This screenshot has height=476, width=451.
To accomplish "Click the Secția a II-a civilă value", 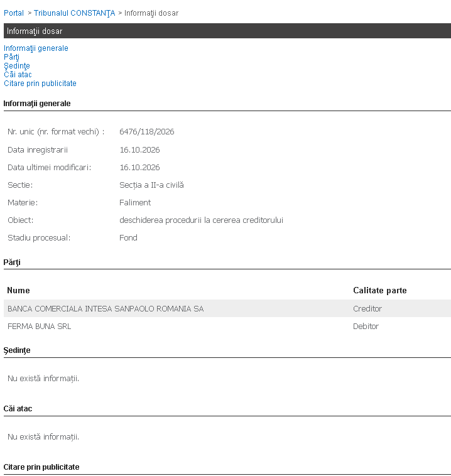I will click(151, 185).
